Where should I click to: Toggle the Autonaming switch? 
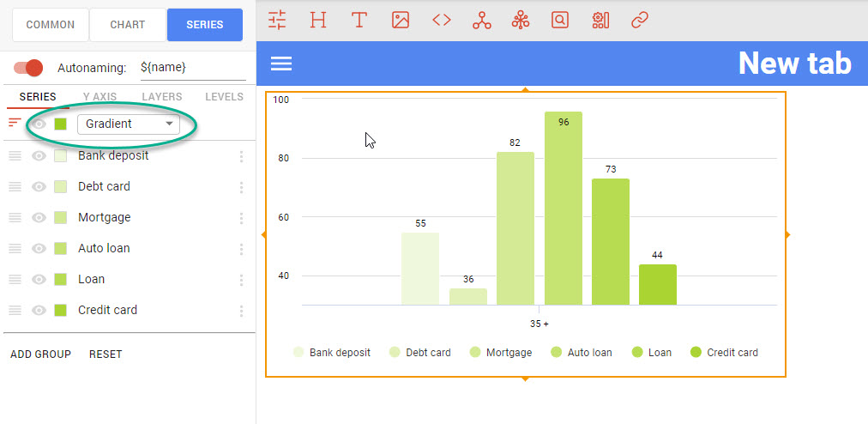pyautogui.click(x=29, y=68)
